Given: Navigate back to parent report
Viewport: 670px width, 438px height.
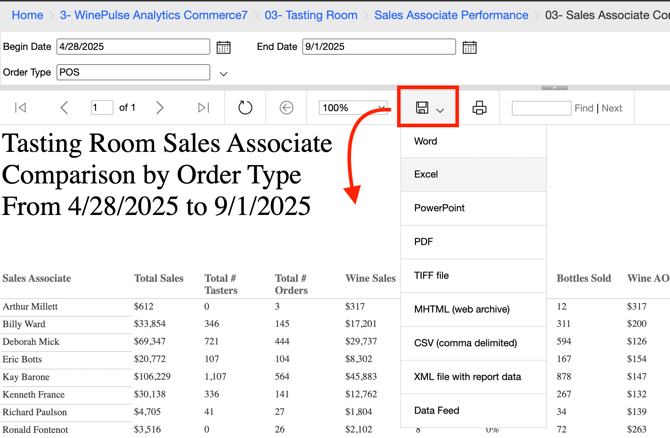Looking at the screenshot, I should tap(286, 108).
